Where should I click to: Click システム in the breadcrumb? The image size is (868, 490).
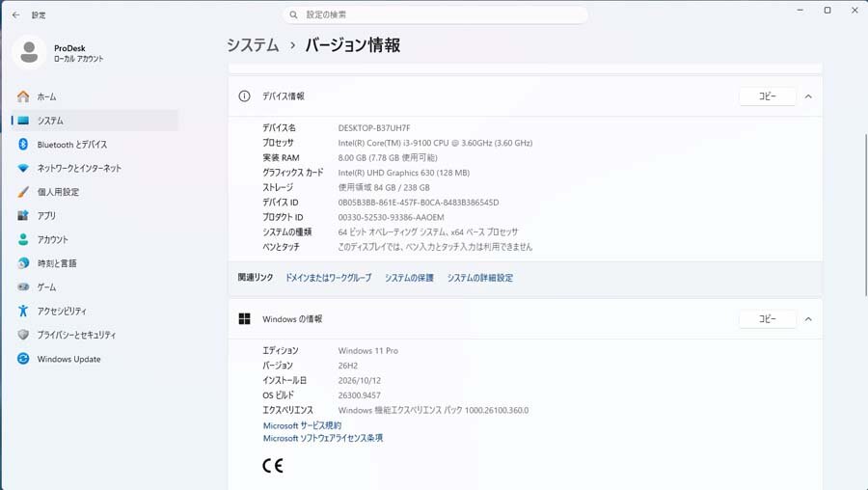tap(253, 44)
